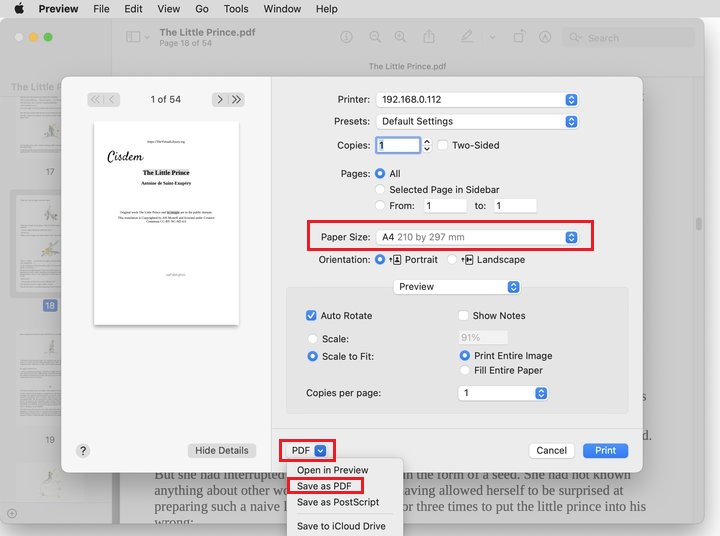The height and width of the screenshot is (536, 720).
Task: Click the print preview page thumbnail
Action: pos(166,223)
